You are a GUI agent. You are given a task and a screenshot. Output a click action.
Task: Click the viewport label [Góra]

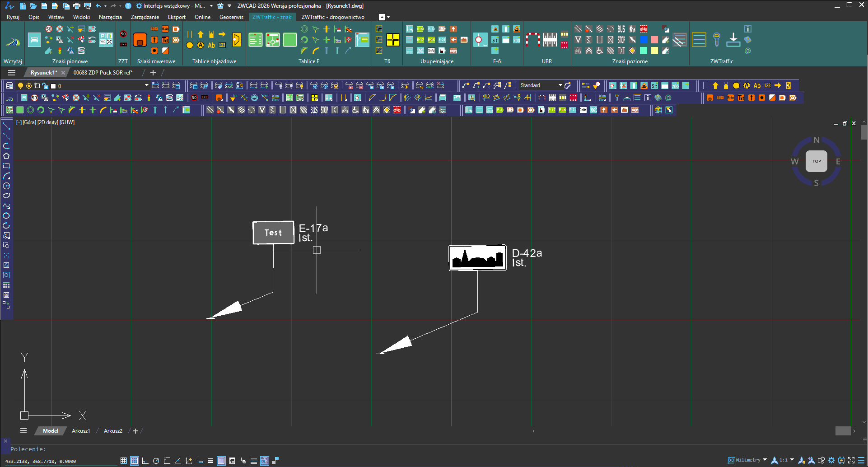tap(29, 122)
